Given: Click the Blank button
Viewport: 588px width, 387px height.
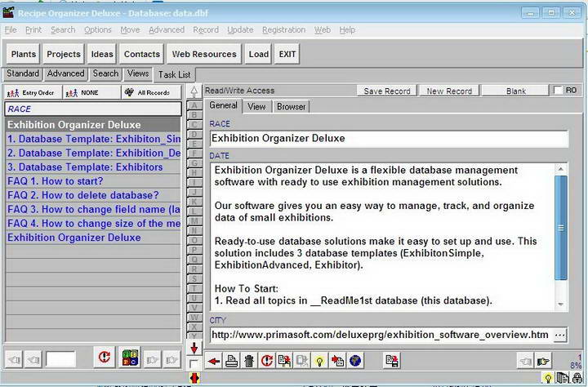Looking at the screenshot, I should (516, 91).
